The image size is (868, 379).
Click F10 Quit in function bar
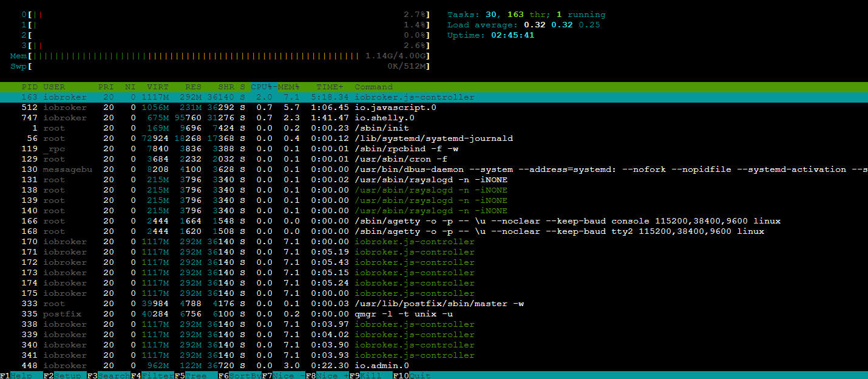coord(413,376)
